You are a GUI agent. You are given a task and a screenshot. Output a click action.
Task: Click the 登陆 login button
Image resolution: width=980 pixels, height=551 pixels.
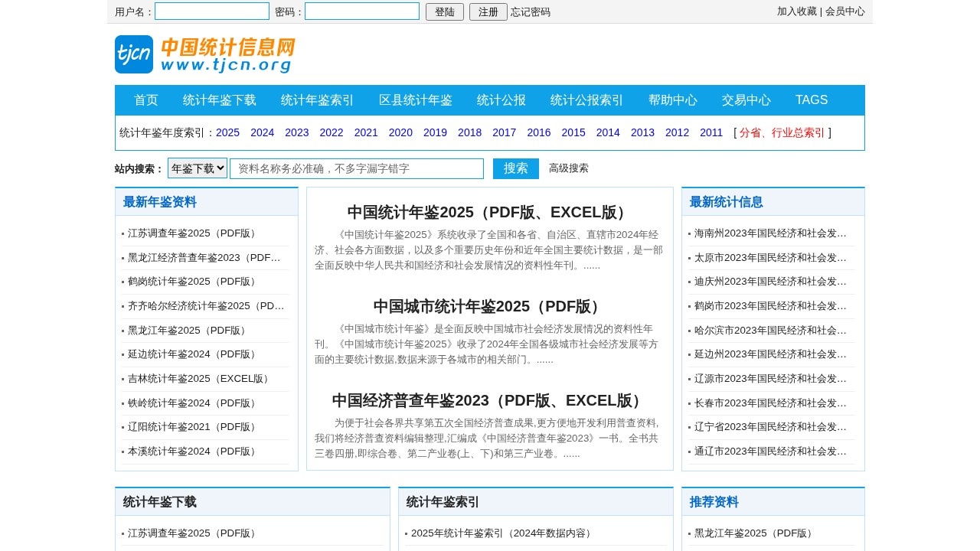(x=445, y=12)
